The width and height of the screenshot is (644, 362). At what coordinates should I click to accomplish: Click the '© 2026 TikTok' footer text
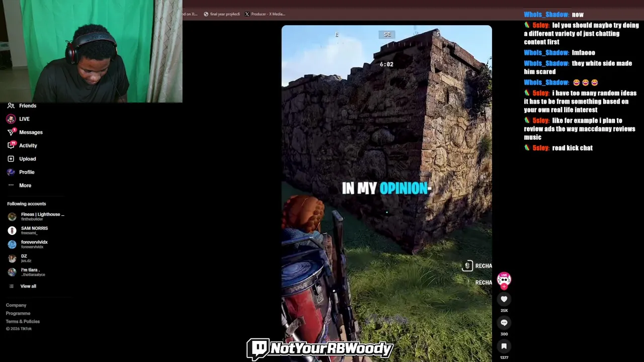coord(19,329)
